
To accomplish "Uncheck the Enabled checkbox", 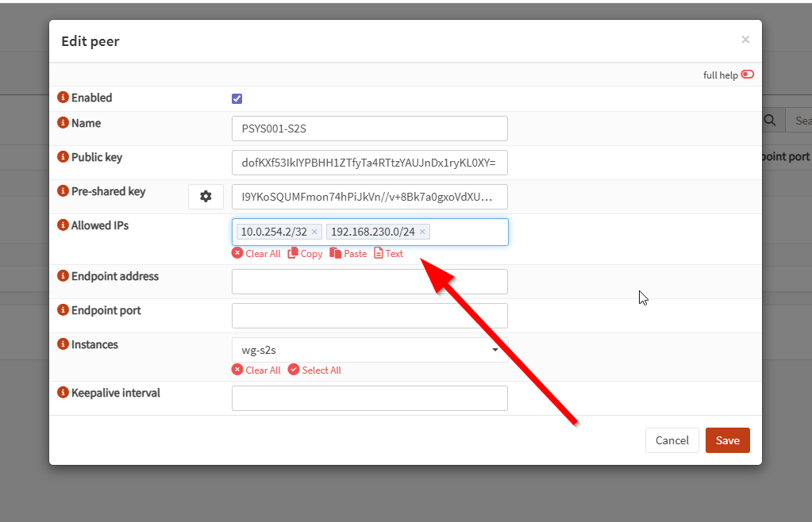I will (237, 99).
